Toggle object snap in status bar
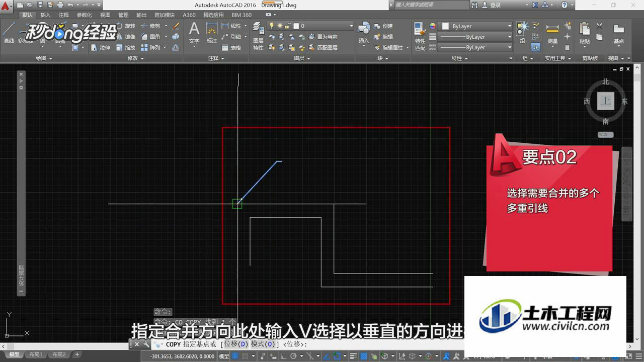The width and height of the screenshot is (644, 362). click(337, 356)
